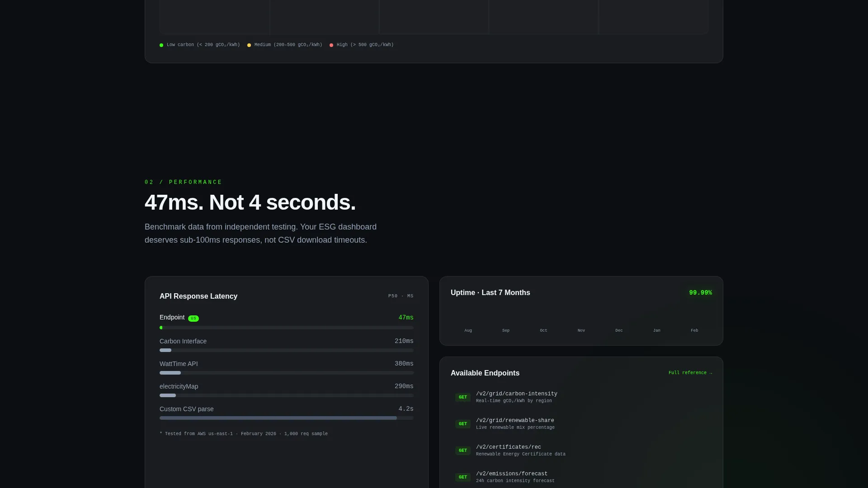Click the 4.2s Custom CSV value
The width and height of the screenshot is (868, 488).
(406, 409)
